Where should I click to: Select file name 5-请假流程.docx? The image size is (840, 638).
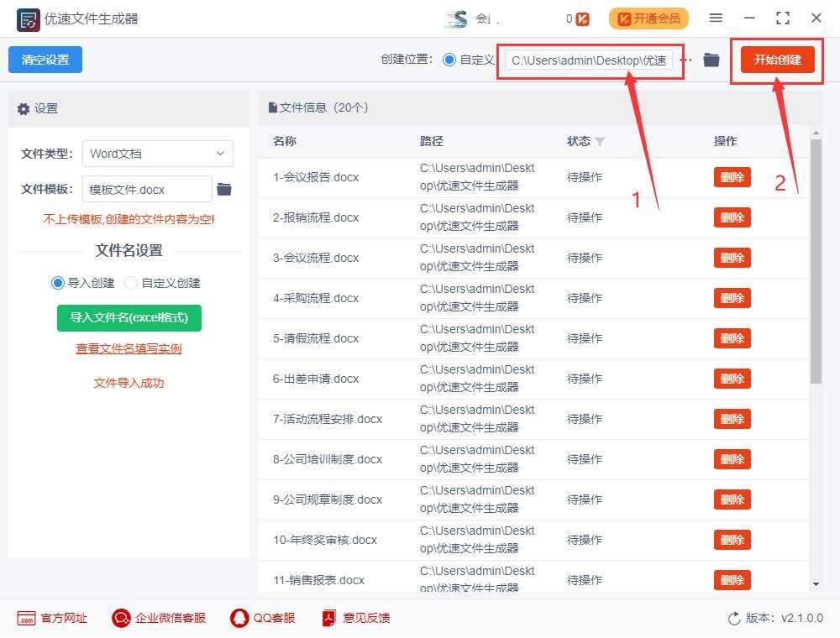316,338
